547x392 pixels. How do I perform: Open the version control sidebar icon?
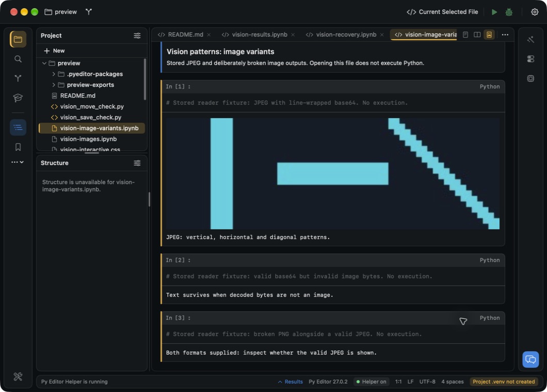18,78
